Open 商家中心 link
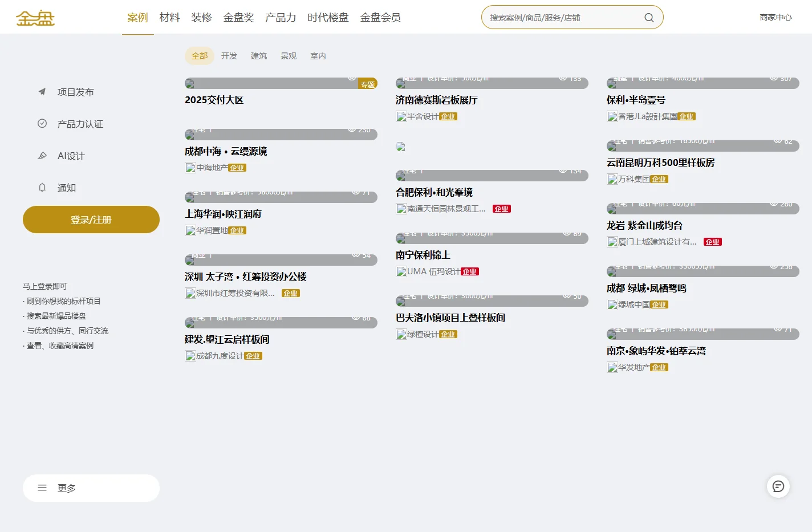The height and width of the screenshot is (532, 812). tap(776, 18)
